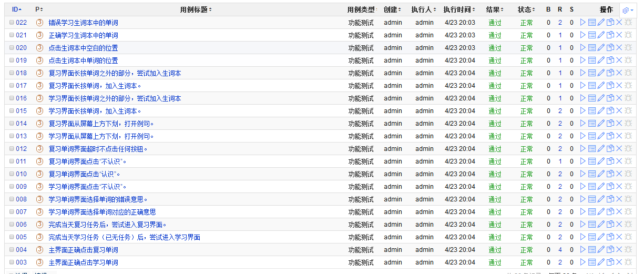Select checkbox of case 021
This screenshot has width=644, height=274.
tap(12, 35)
